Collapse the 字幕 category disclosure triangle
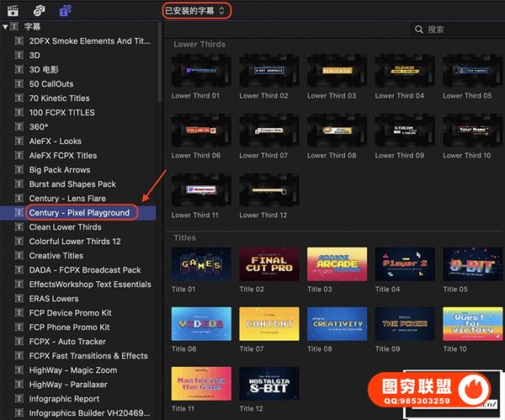The image size is (505, 420). coord(6,27)
